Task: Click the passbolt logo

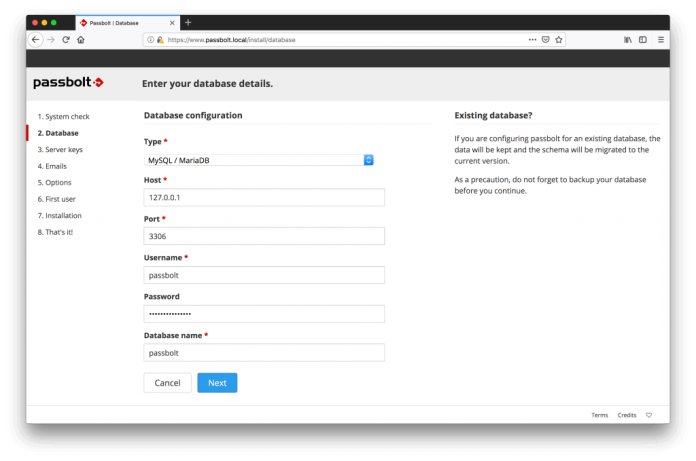Action: tap(68, 82)
